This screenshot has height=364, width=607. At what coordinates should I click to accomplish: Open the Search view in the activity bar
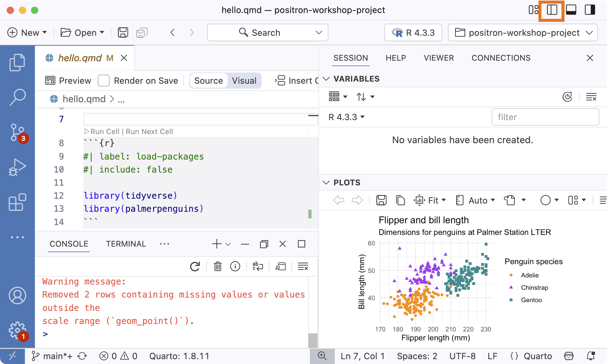point(17,97)
